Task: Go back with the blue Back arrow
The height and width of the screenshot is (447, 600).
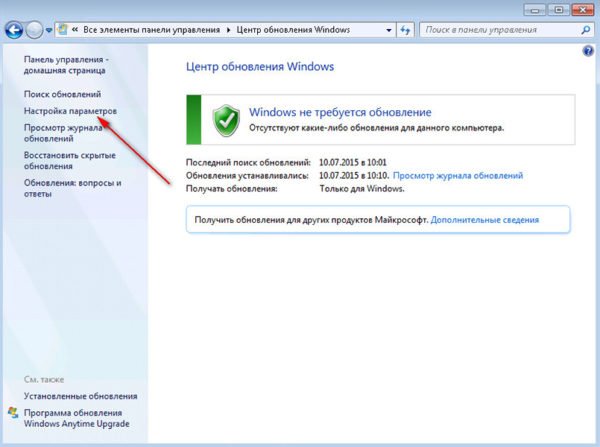Action: pos(14,30)
